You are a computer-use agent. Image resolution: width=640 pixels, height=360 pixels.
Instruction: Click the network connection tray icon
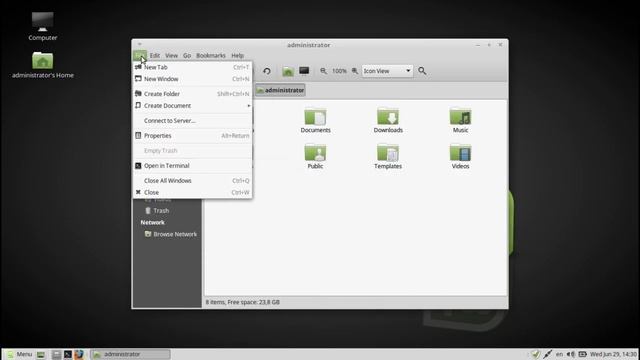coord(547,354)
